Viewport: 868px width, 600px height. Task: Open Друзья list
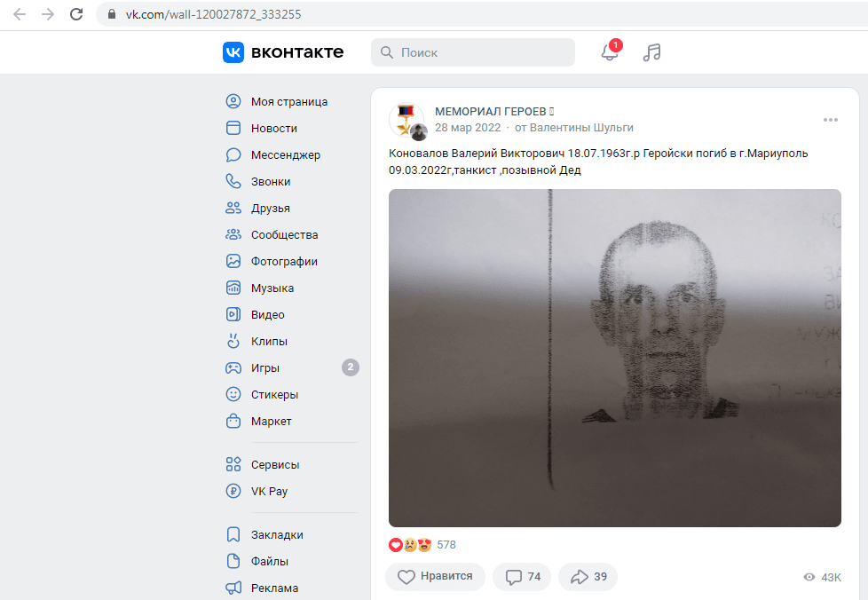271,209
